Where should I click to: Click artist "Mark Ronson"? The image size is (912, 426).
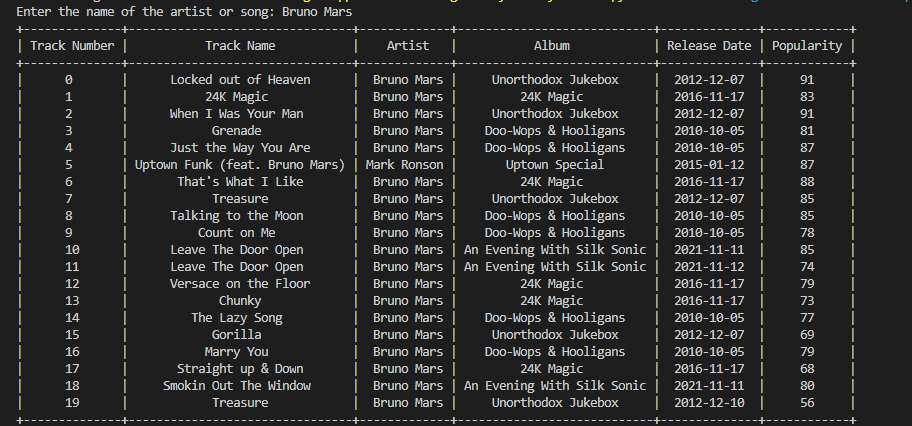(x=404, y=165)
